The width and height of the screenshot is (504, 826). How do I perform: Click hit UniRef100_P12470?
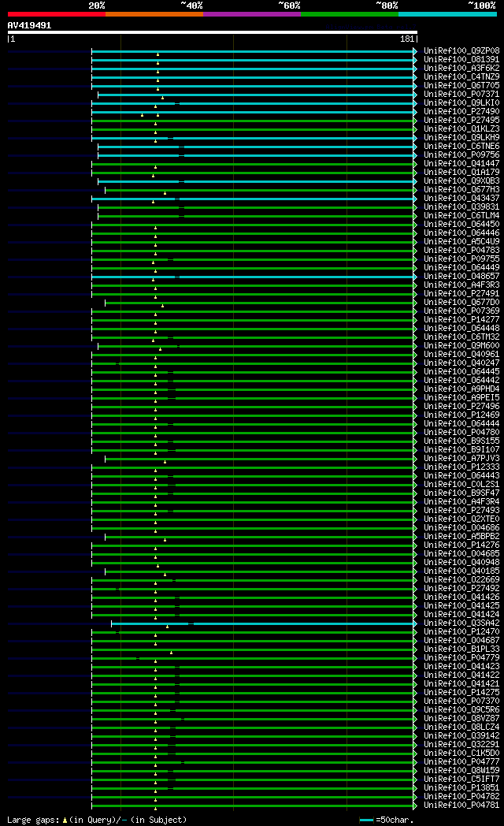(462, 631)
